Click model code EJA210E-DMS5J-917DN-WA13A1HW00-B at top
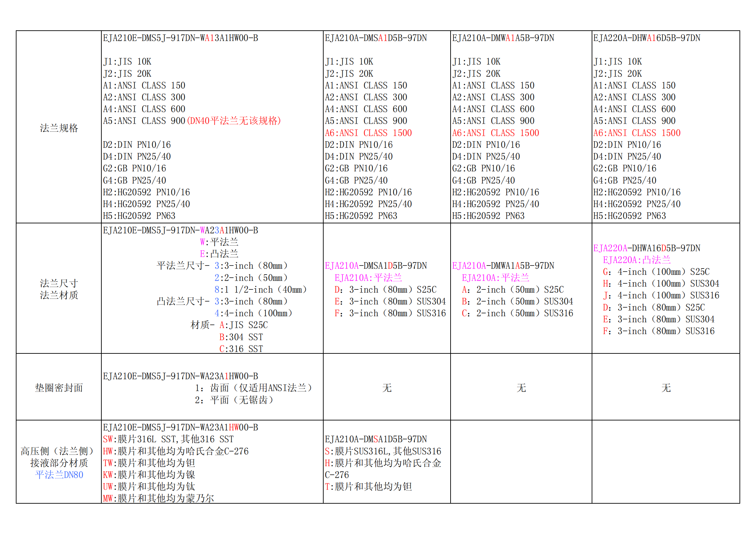The width and height of the screenshot is (756, 535). [180, 38]
